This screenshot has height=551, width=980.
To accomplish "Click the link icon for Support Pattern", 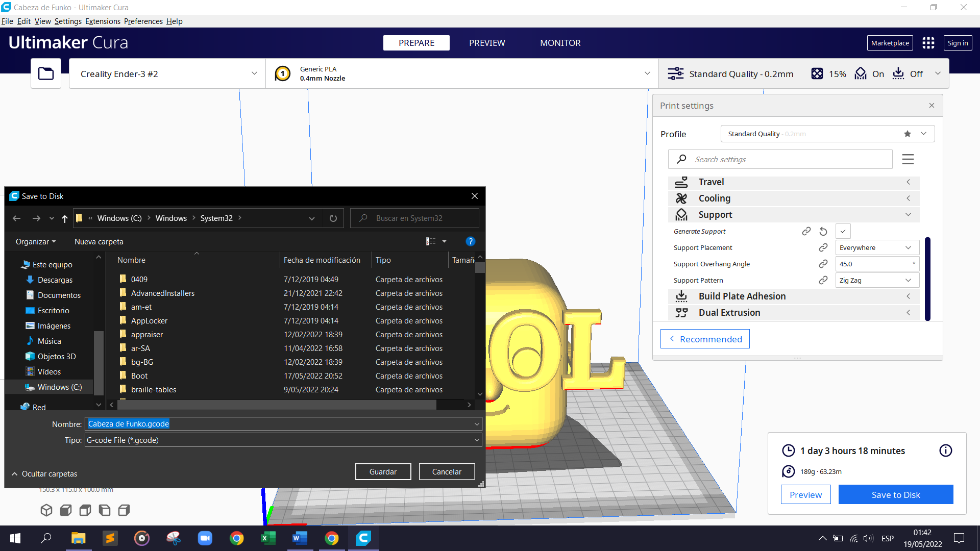I will [823, 280].
